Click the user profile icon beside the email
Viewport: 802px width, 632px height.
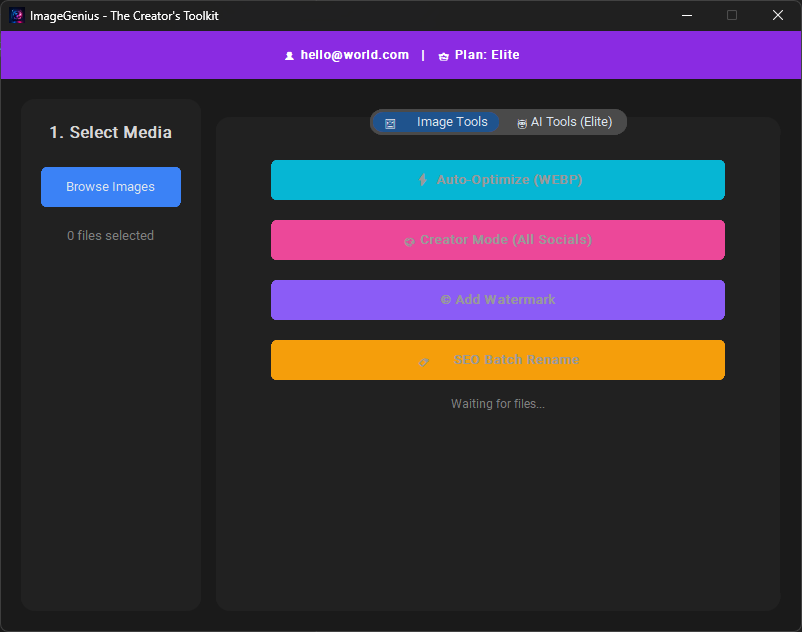[289, 56]
